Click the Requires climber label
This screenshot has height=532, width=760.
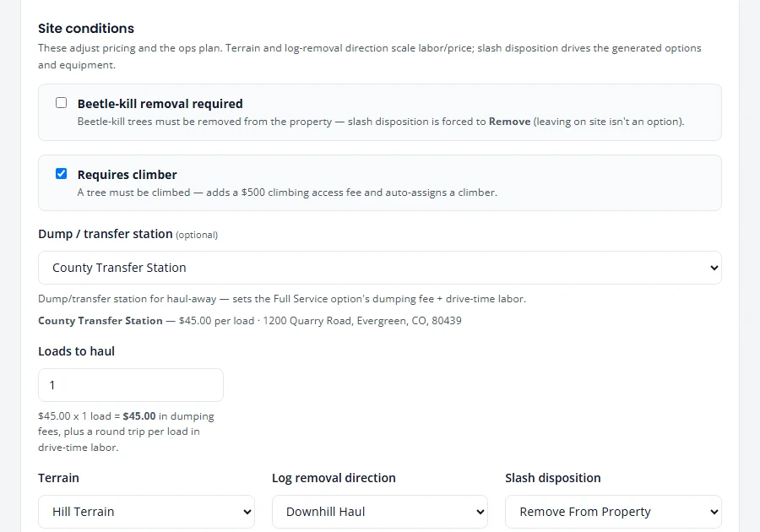pyautogui.click(x=127, y=175)
